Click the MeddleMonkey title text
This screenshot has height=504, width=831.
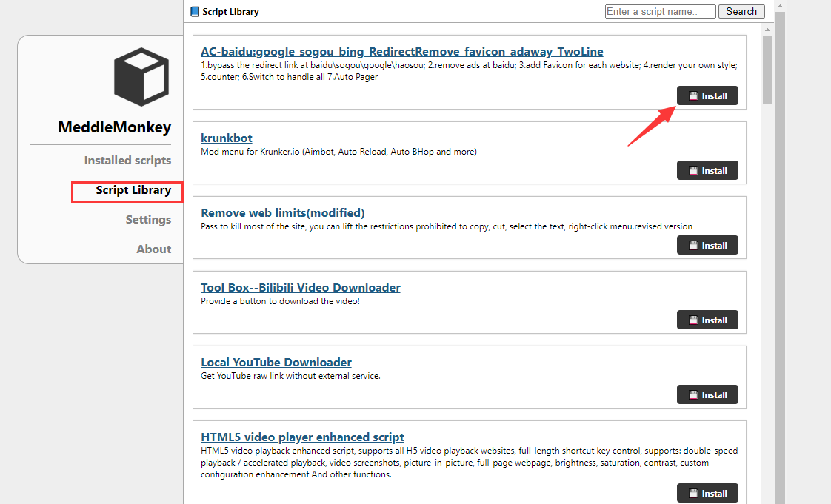pos(115,127)
